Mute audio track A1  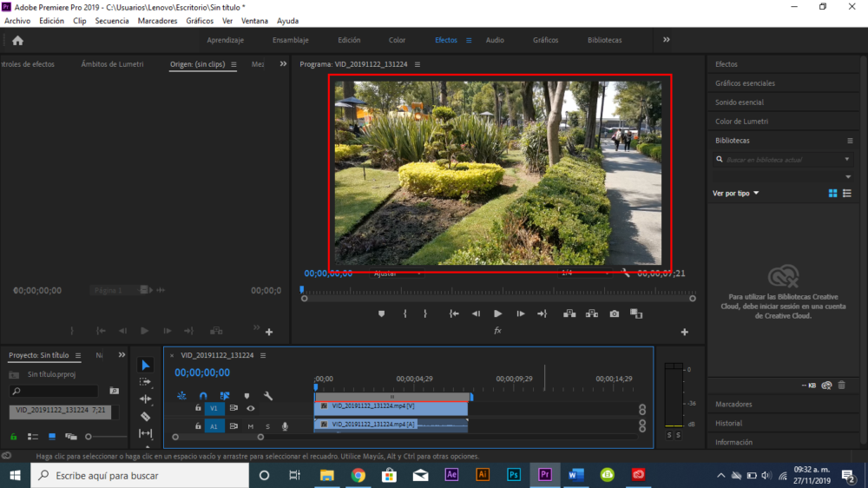coord(251,426)
